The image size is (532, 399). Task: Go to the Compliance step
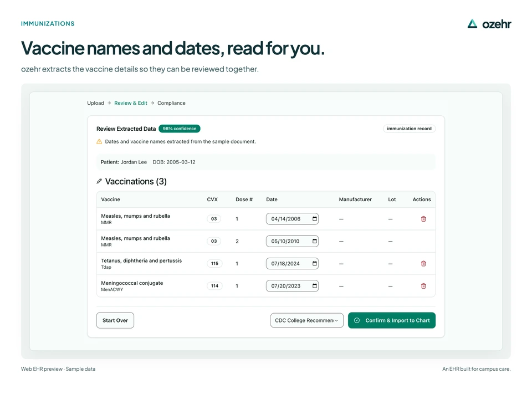coord(171,103)
